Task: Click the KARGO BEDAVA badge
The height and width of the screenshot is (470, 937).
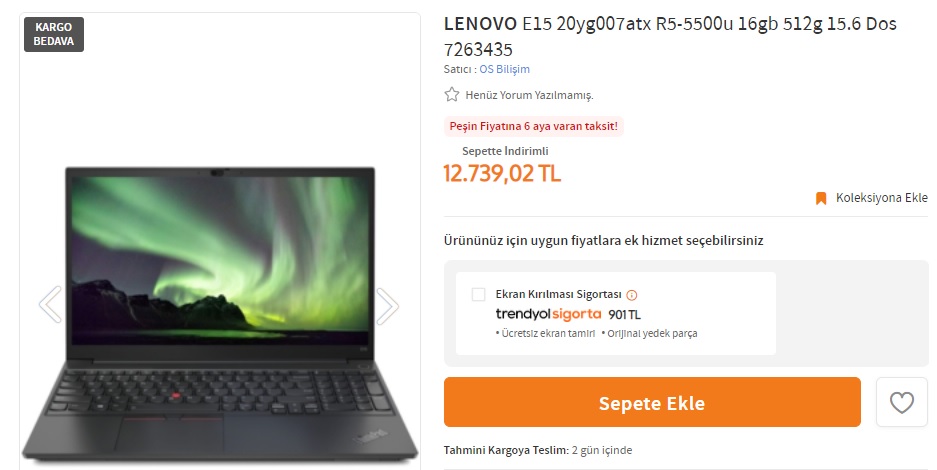Action: coord(54,34)
